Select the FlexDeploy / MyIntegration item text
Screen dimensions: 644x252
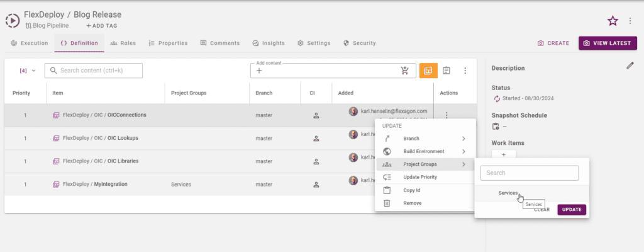point(95,184)
